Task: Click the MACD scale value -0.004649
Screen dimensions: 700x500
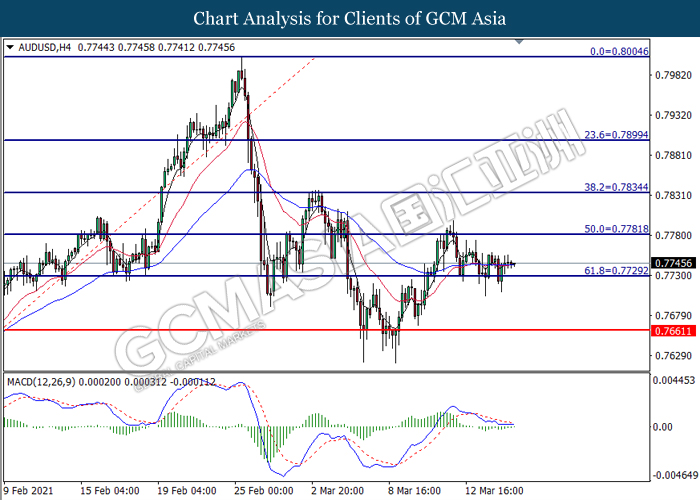Action: click(x=674, y=475)
